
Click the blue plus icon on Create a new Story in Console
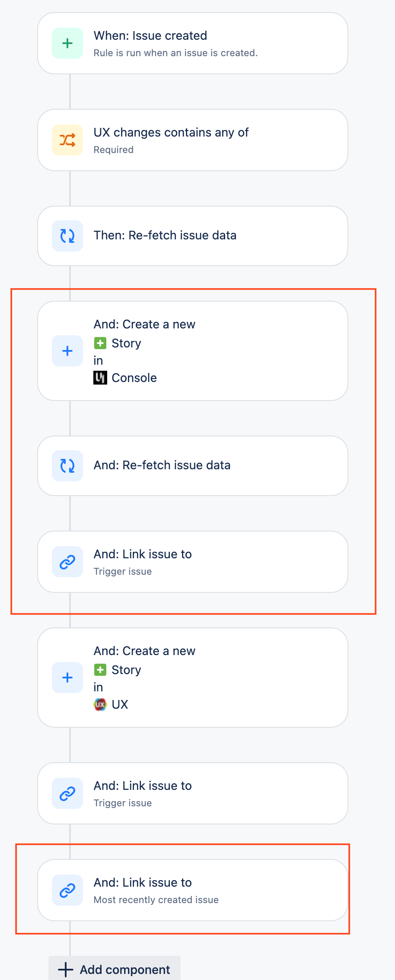click(67, 350)
